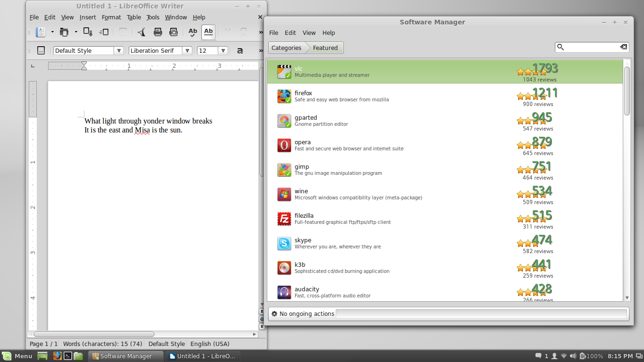
Task: Run Spelling and Grammar check in Writer
Action: click(193, 32)
